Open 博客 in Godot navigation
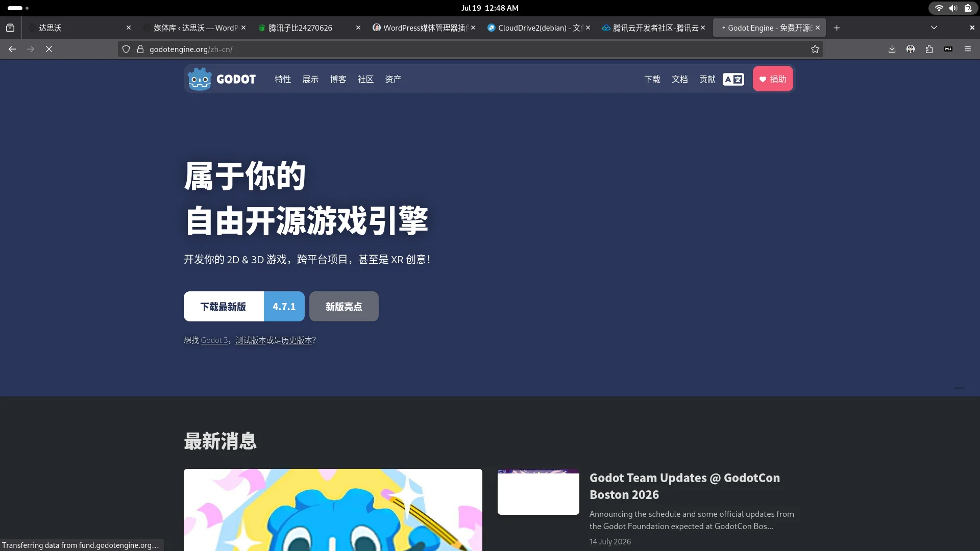Image resolution: width=980 pixels, height=551 pixels. coord(338,79)
